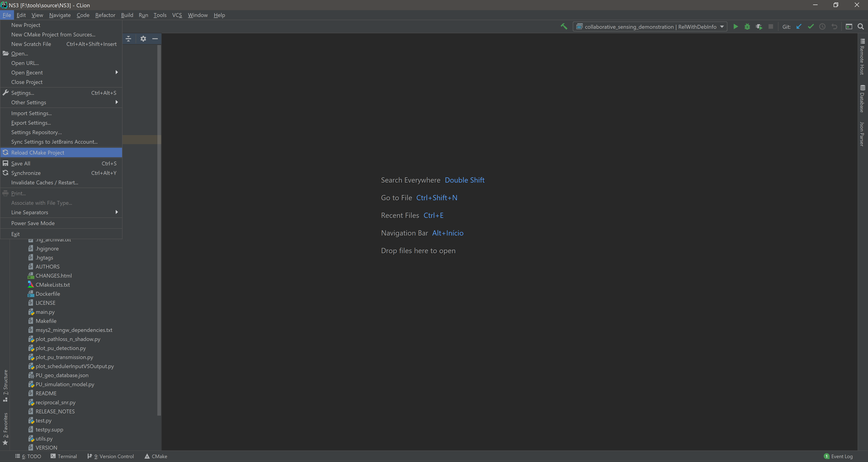Click the Ctrl+Shift+N Go to File link
This screenshot has width=868, height=462.
coord(436,198)
